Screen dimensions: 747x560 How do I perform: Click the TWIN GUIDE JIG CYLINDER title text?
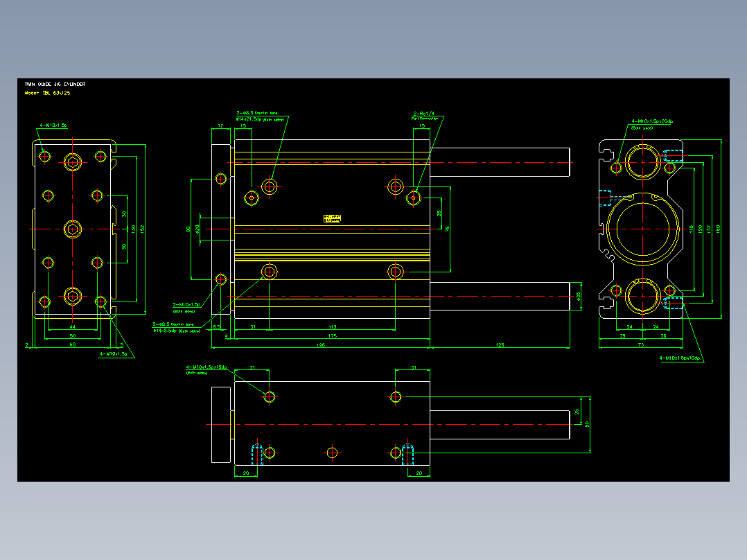tap(55, 85)
